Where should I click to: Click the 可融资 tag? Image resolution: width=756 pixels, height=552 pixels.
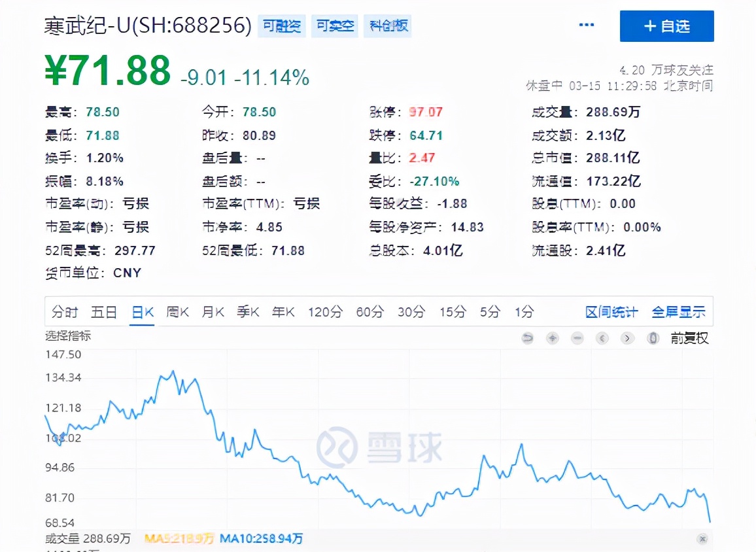[x=282, y=26]
